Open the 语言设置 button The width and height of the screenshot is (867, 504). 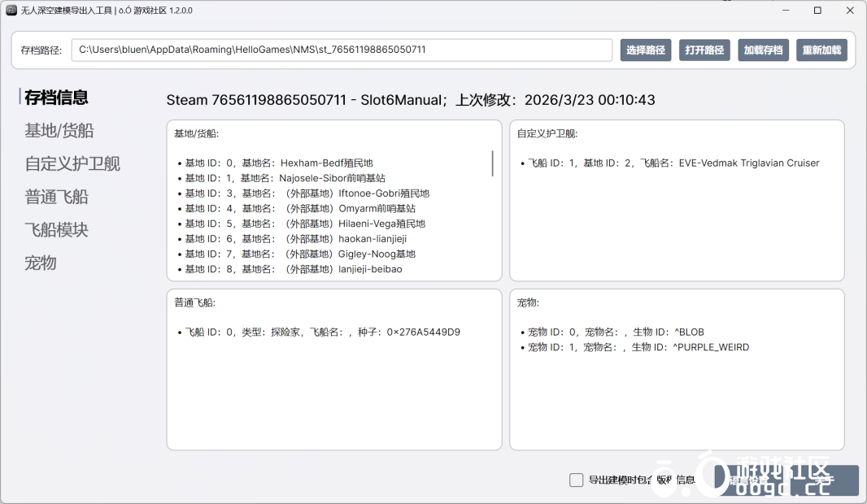[x=748, y=480]
